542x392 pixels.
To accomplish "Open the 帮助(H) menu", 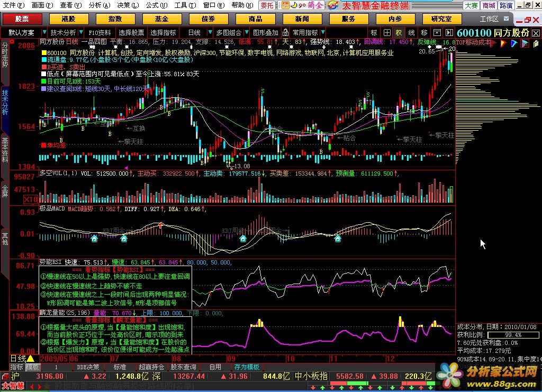I will pos(242,5).
